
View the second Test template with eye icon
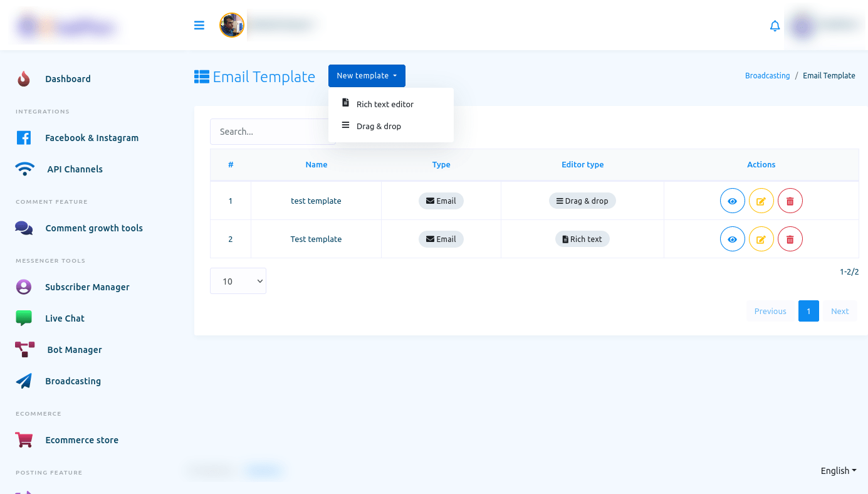coord(732,239)
